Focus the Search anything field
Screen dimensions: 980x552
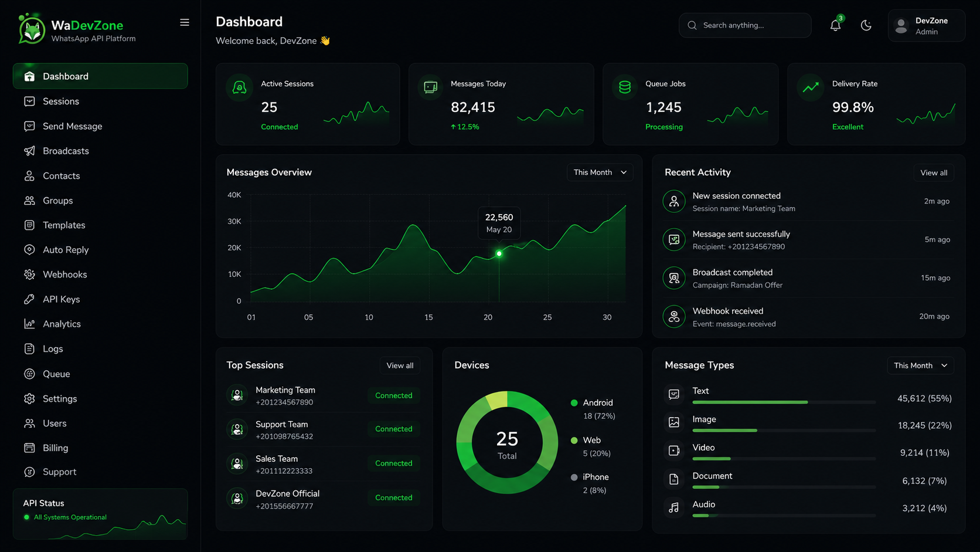point(745,25)
